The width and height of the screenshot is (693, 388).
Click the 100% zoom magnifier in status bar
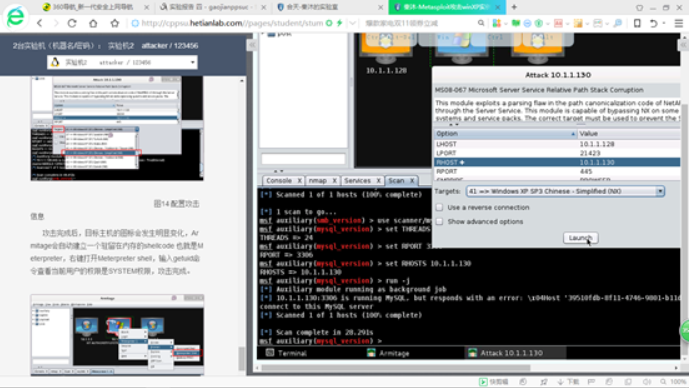point(663,382)
